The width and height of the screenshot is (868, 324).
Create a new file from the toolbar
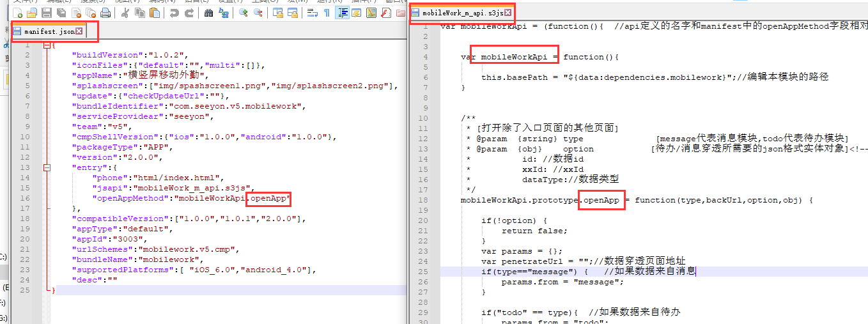pyautogui.click(x=18, y=12)
